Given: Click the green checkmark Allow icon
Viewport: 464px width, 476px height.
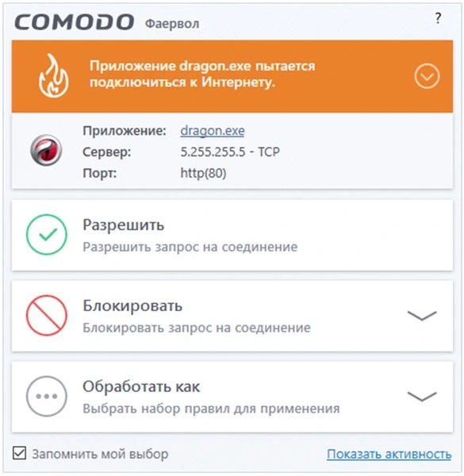Looking at the screenshot, I should coord(47,234).
